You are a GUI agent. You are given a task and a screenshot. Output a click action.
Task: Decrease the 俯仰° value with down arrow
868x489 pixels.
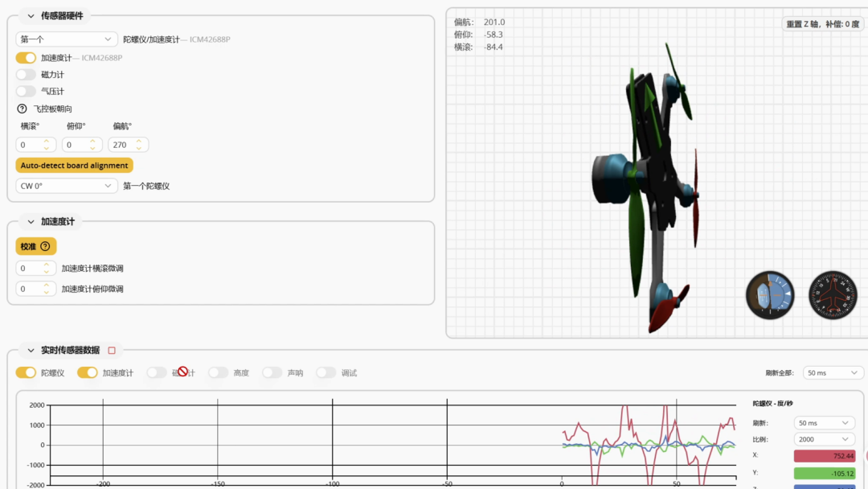coord(92,148)
